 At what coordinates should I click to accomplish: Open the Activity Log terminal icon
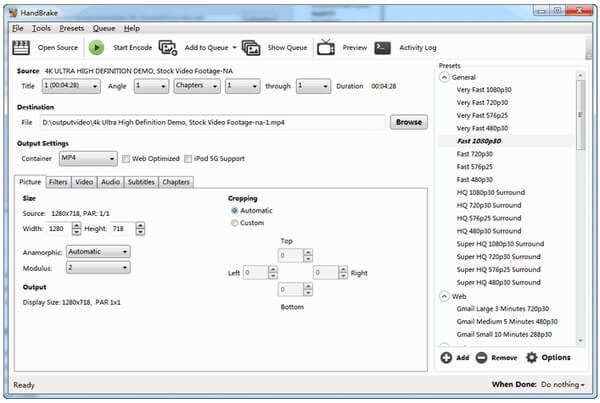(x=383, y=47)
